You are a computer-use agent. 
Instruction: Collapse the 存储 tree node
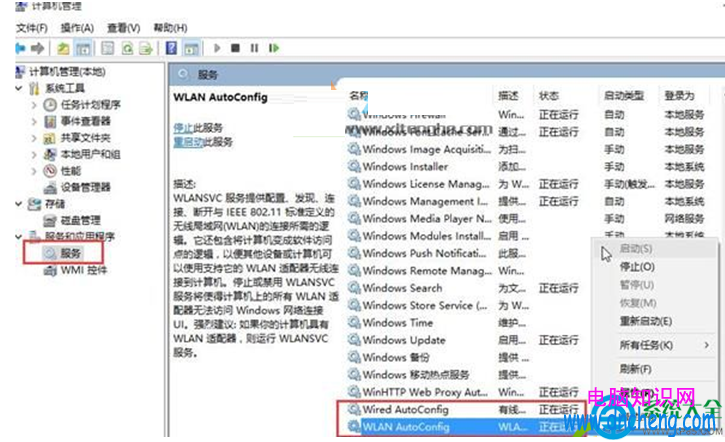(x=19, y=203)
